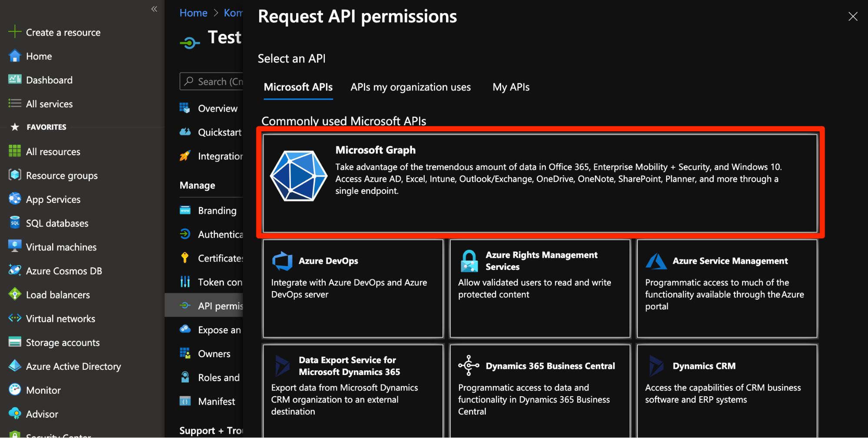Close the Request API permissions panel
Image resolution: width=868 pixels, height=438 pixels.
tap(853, 17)
